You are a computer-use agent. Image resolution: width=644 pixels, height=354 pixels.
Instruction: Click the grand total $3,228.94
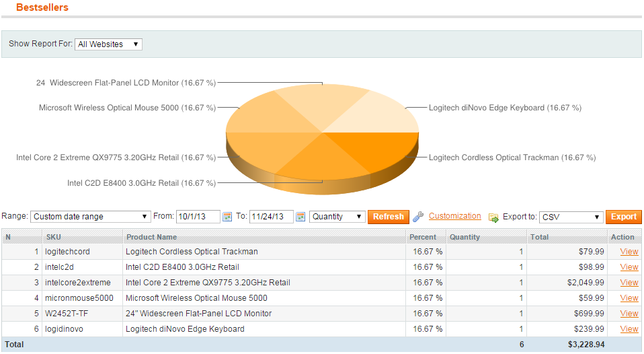pyautogui.click(x=586, y=345)
